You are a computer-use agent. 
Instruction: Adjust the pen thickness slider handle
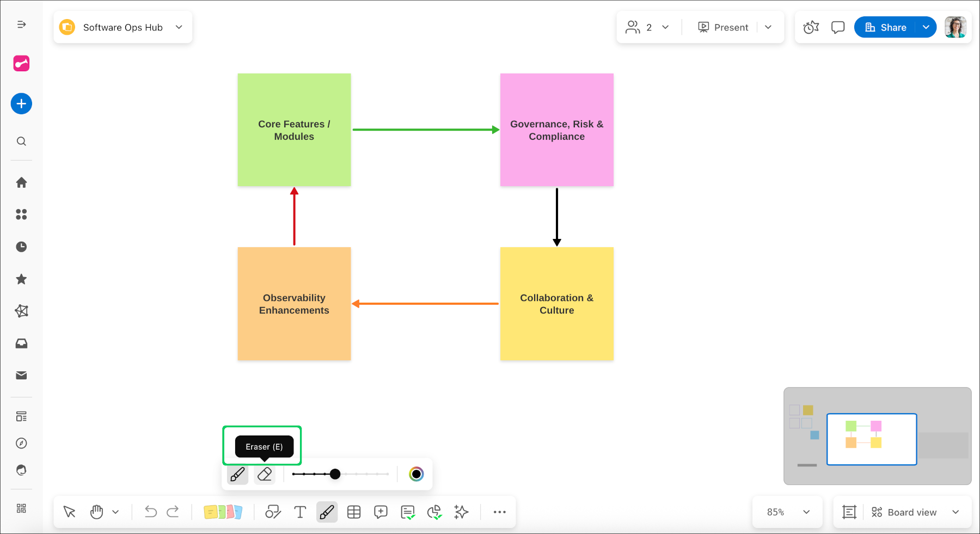coord(335,474)
